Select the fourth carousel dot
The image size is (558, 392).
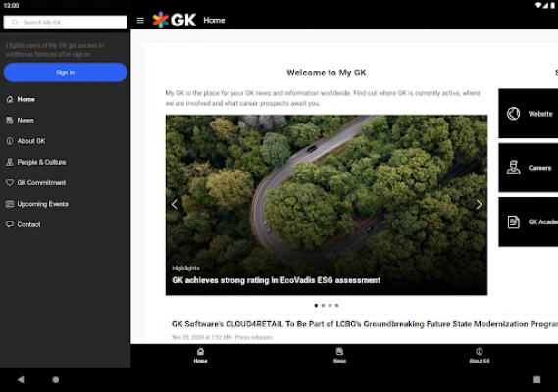(337, 305)
